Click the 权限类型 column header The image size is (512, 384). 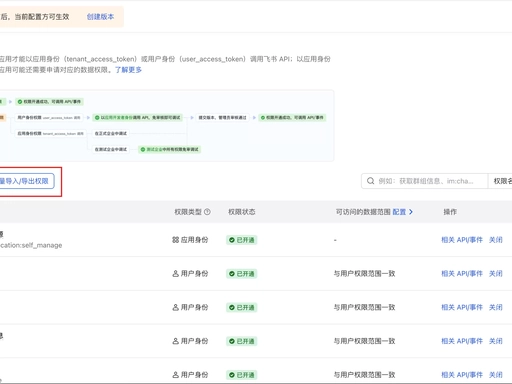pos(188,212)
